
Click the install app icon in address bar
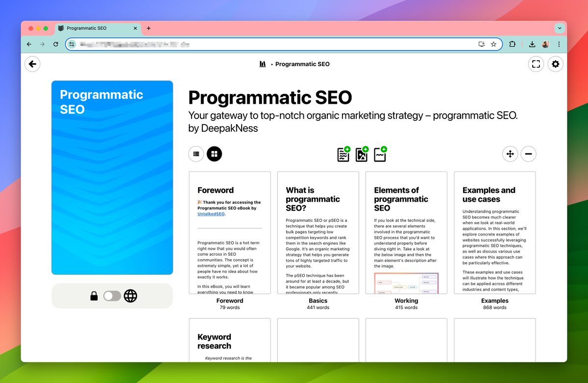(482, 44)
